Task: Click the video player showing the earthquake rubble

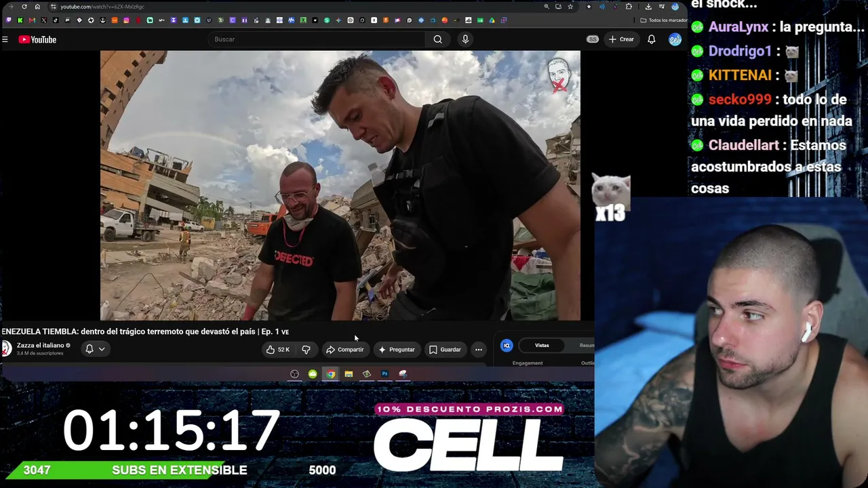Action: coord(340,185)
